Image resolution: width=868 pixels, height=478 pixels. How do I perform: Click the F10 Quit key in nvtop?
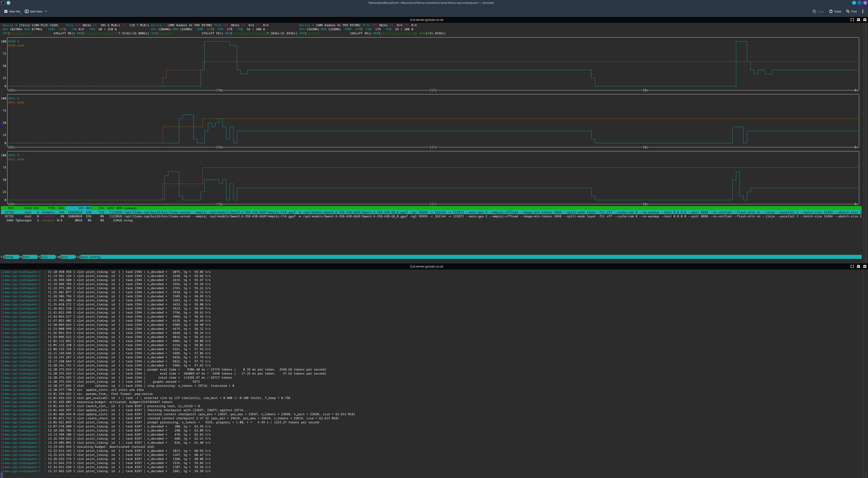point(65,257)
